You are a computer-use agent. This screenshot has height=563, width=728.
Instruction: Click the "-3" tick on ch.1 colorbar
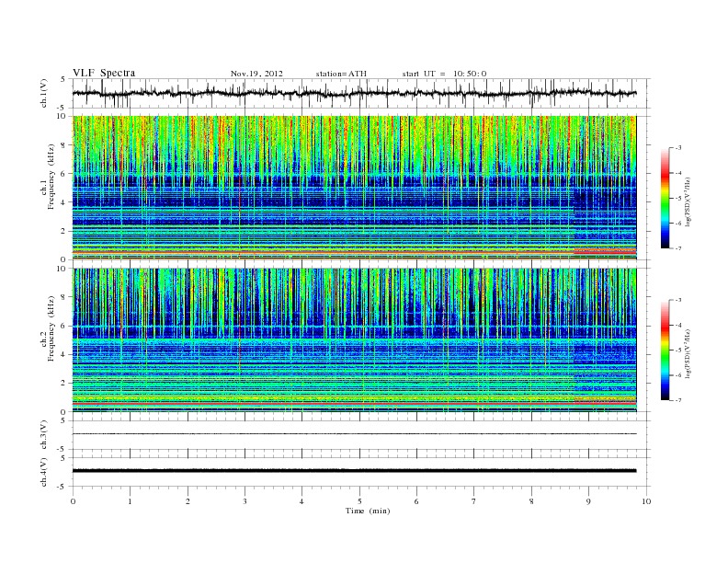pos(678,148)
